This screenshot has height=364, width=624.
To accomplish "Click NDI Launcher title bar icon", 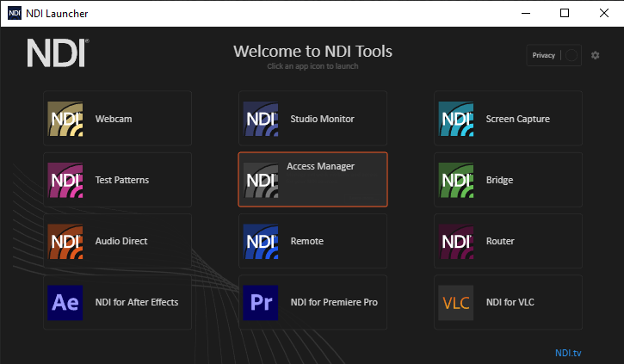I will click(x=15, y=13).
